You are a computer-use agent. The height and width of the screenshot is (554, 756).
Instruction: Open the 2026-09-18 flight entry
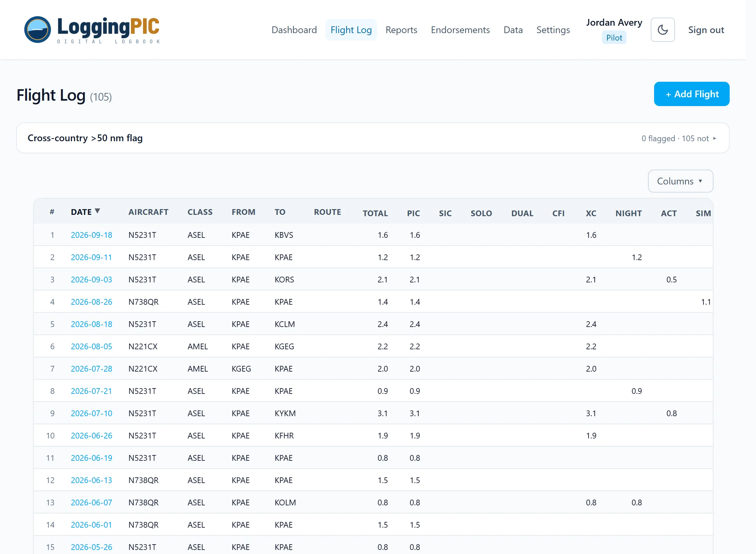[91, 235]
